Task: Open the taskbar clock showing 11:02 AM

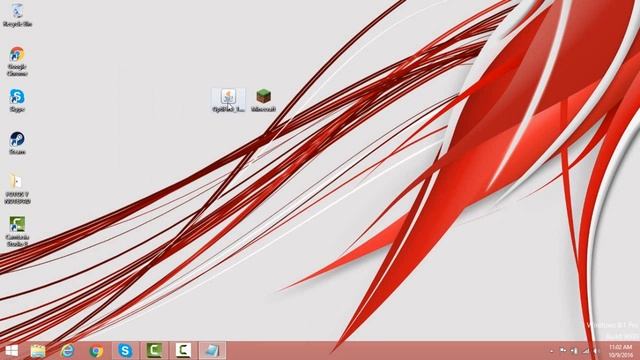Action: tap(620, 351)
